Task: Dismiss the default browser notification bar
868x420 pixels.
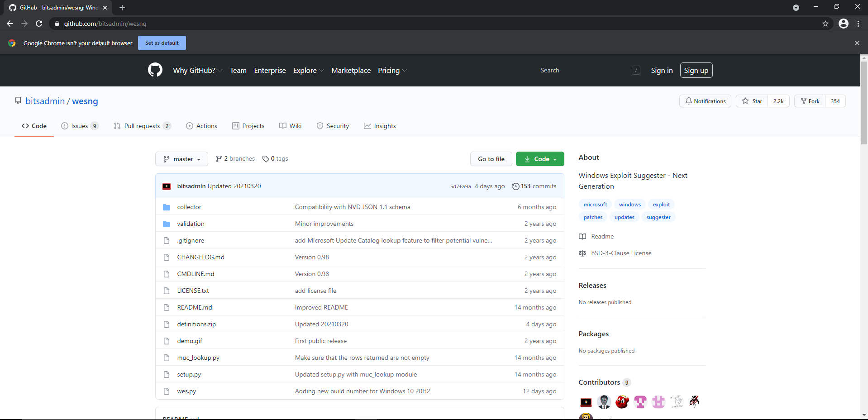Action: (857, 43)
